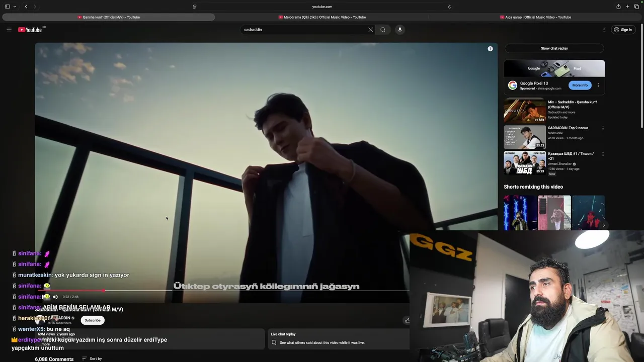Open Safari share icon
Screen dimensions: 644x362
(x=618, y=7)
